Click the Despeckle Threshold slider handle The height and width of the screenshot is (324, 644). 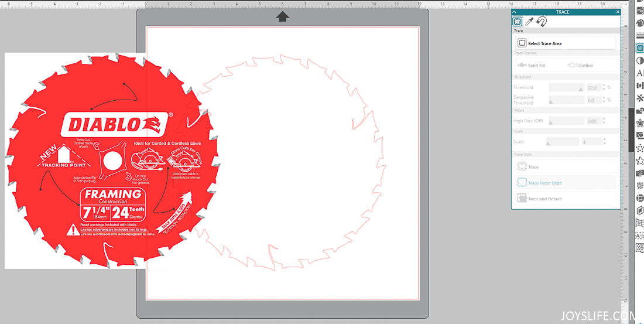tap(551, 101)
